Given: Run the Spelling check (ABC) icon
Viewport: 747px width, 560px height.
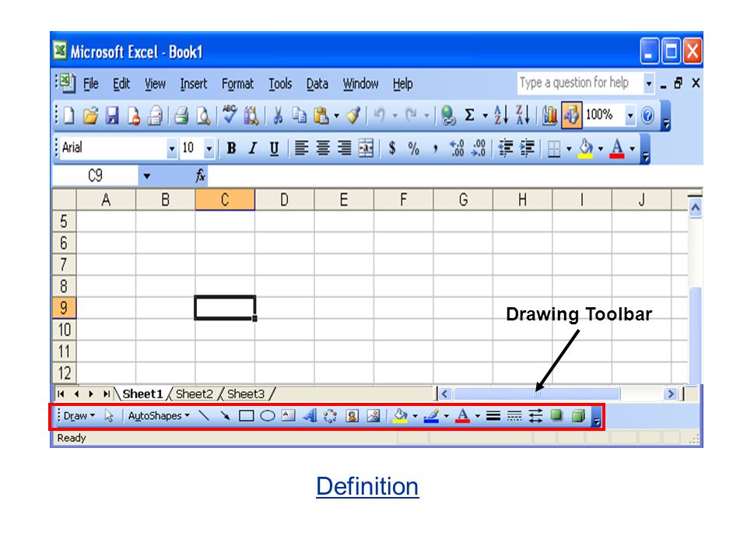Looking at the screenshot, I should pos(230,115).
